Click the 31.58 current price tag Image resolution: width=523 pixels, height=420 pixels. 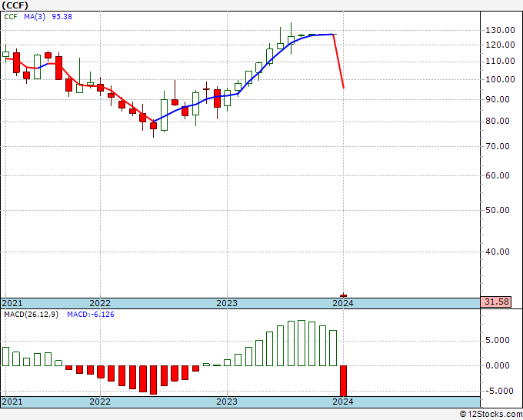click(x=496, y=302)
